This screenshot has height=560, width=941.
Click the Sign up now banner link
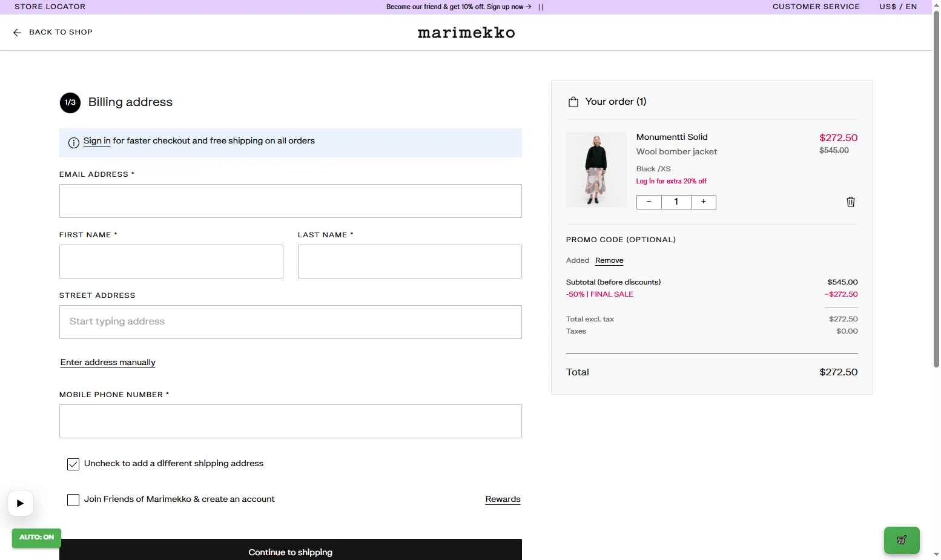point(509,7)
